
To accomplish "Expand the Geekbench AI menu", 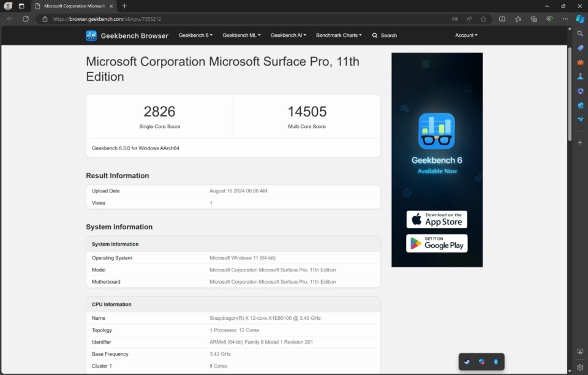I will 288,36.
